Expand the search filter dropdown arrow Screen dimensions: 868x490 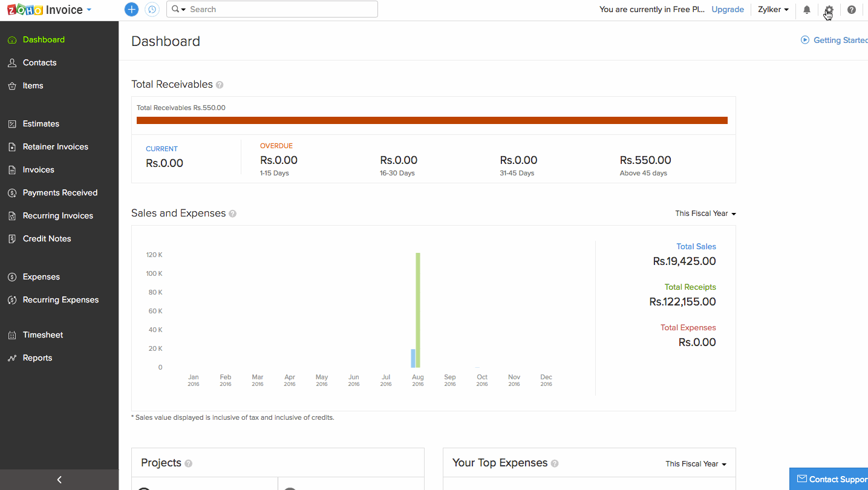179,9
